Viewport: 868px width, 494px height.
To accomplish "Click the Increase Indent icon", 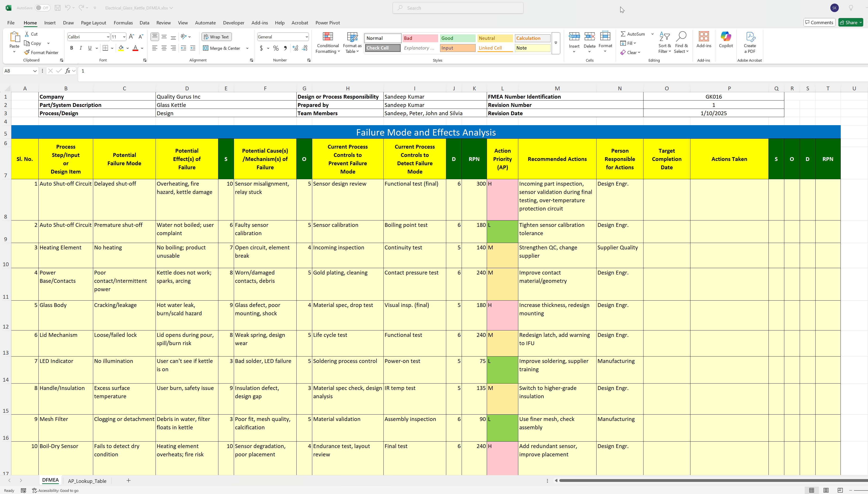I will point(193,48).
